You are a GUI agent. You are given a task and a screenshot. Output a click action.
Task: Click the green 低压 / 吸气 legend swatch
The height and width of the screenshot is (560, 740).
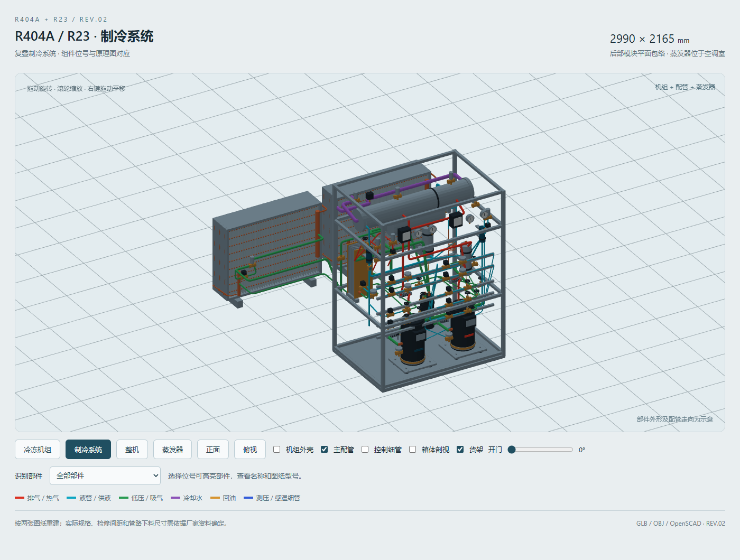[x=124, y=498]
